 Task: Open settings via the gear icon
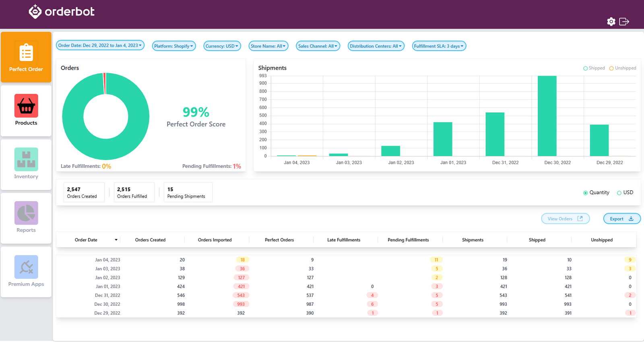[x=611, y=22]
